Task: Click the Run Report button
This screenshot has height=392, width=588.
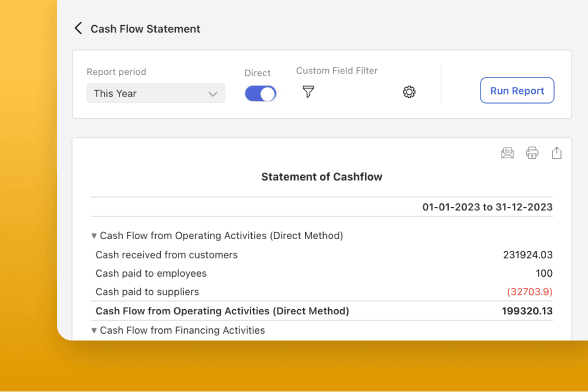Action: (517, 90)
